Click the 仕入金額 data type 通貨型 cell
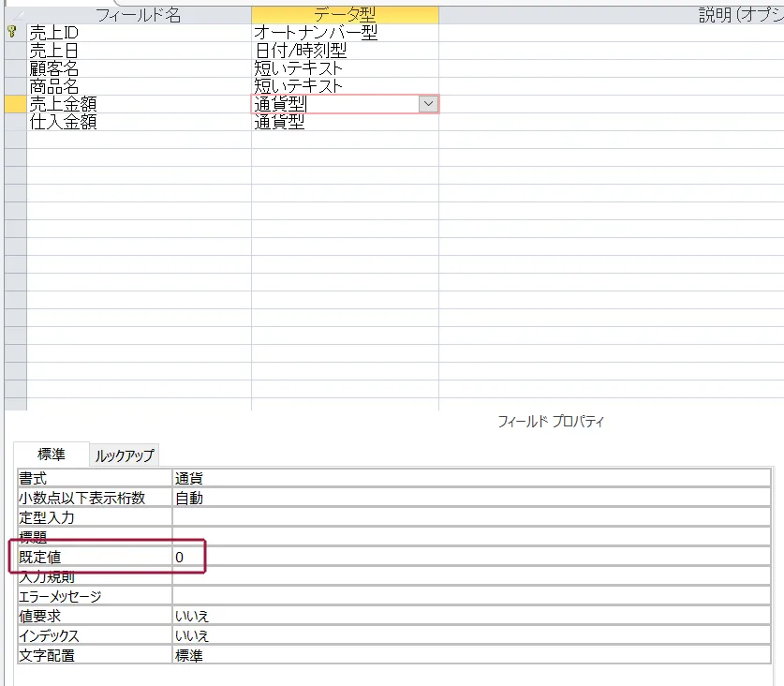Viewport: 784px width, 686px height. pyautogui.click(x=344, y=122)
